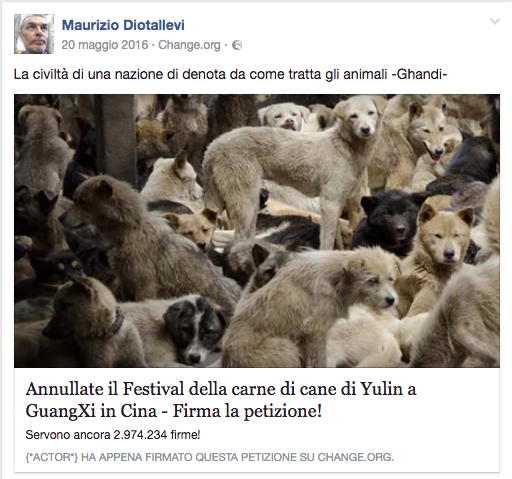512x479 pixels.
Task: Click the globe public privacy icon
Action: click(x=237, y=45)
